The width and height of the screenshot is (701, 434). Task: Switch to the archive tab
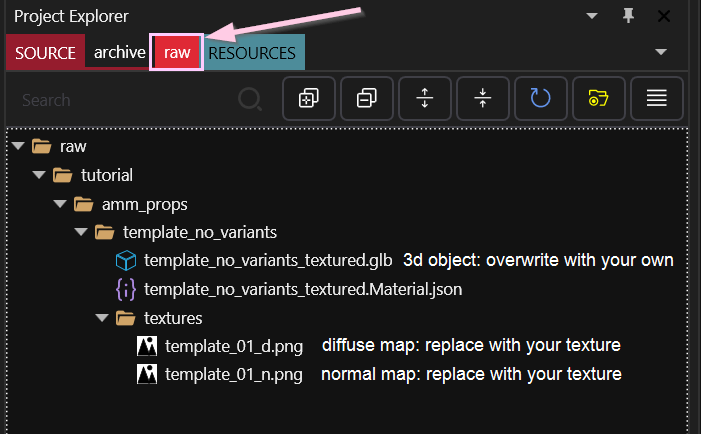(x=119, y=52)
